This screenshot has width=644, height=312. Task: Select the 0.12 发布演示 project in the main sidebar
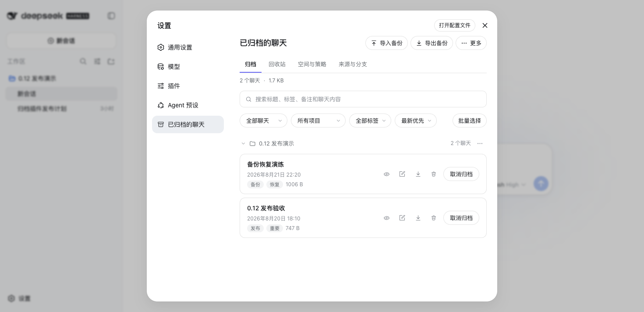[x=61, y=78]
